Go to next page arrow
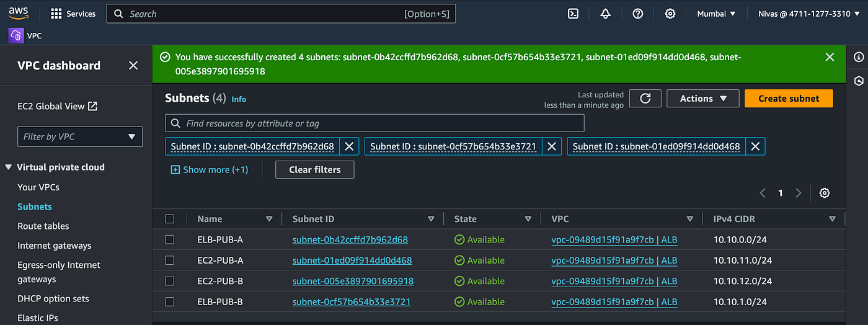 pos(799,193)
